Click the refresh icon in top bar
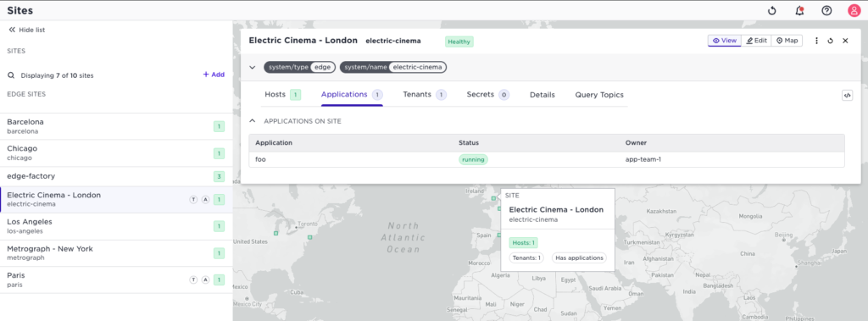Image resolution: width=868 pixels, height=321 pixels. click(772, 10)
